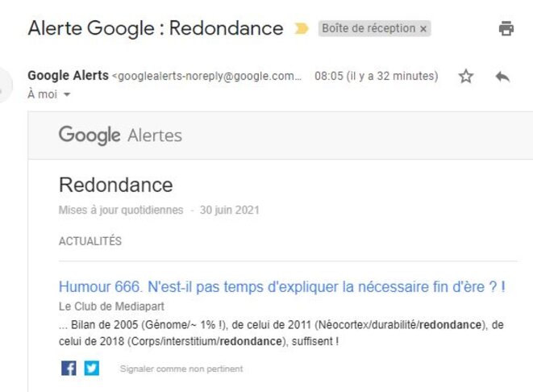Reply using the arrow icon
This screenshot has width=533, height=392.
click(502, 77)
